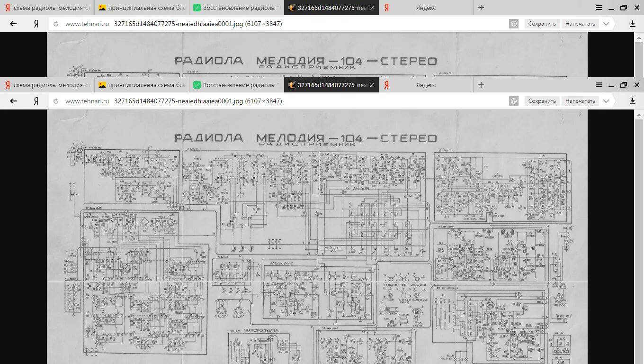Expand the chevron next to Напечатать in upper window

606,24
